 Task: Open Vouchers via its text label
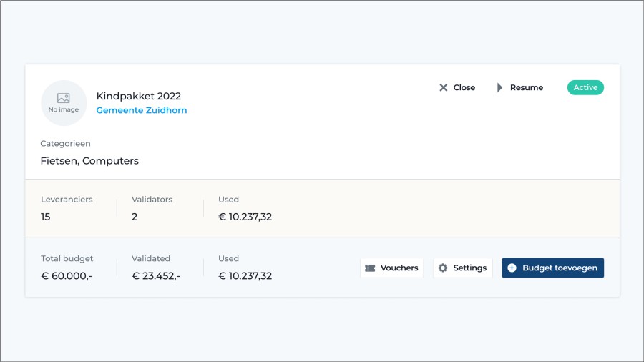399,268
